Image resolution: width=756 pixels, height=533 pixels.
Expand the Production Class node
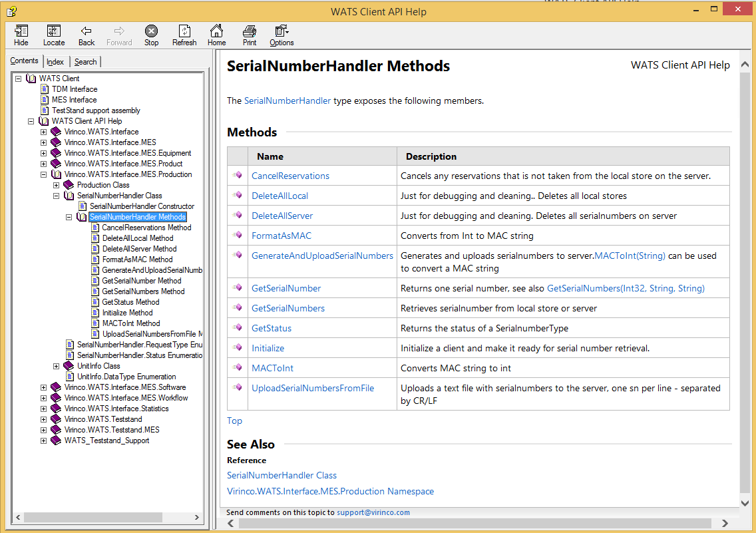point(56,185)
